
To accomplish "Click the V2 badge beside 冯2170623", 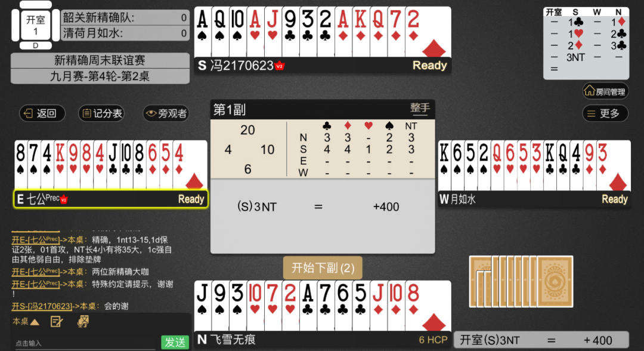I will [280, 66].
